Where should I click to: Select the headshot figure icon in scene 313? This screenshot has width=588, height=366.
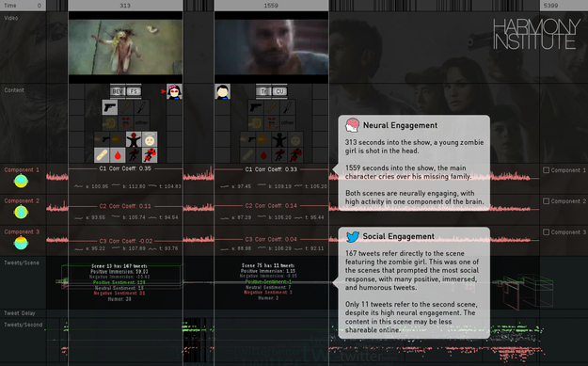pyautogui.click(x=134, y=139)
